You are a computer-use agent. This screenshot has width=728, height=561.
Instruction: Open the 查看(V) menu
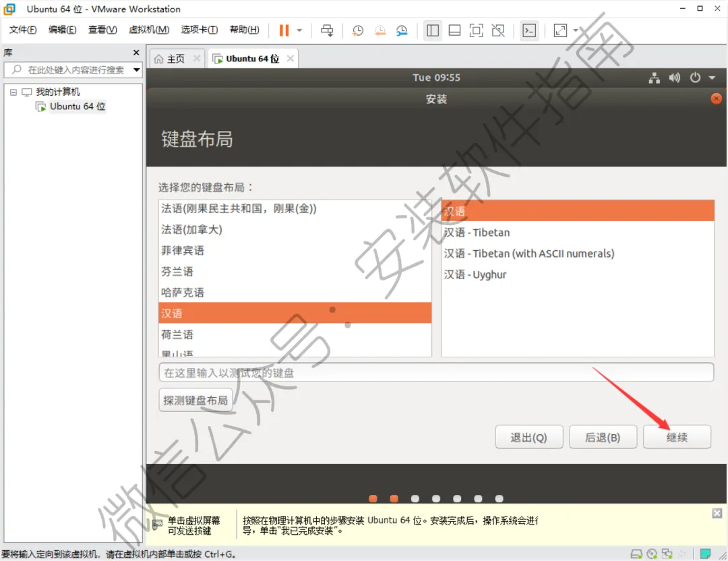102,30
